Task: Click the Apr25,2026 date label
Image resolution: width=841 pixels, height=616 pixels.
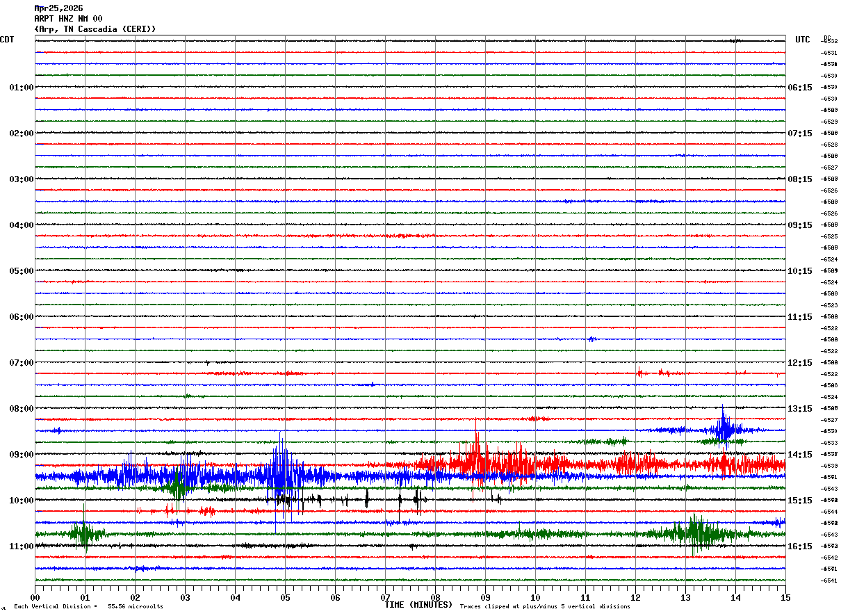Action: 58,8
